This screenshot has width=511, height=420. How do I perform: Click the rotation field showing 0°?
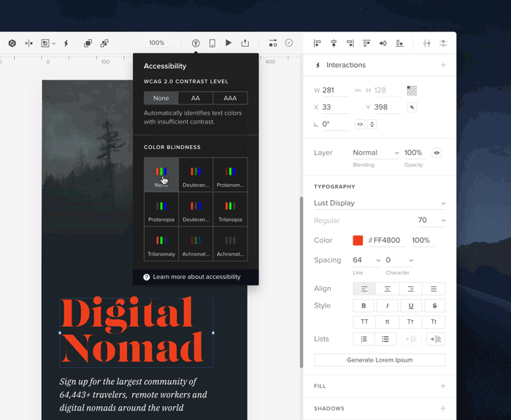coord(336,124)
